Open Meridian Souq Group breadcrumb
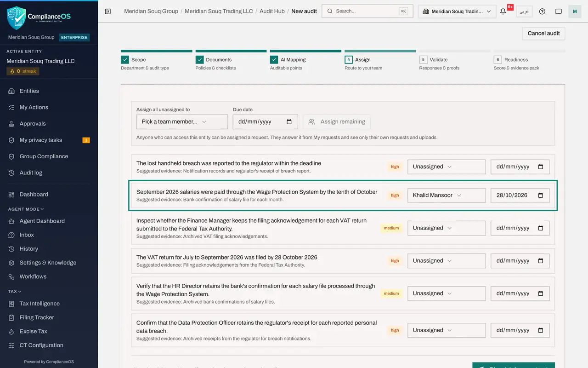The image size is (588, 368). pyautogui.click(x=151, y=11)
